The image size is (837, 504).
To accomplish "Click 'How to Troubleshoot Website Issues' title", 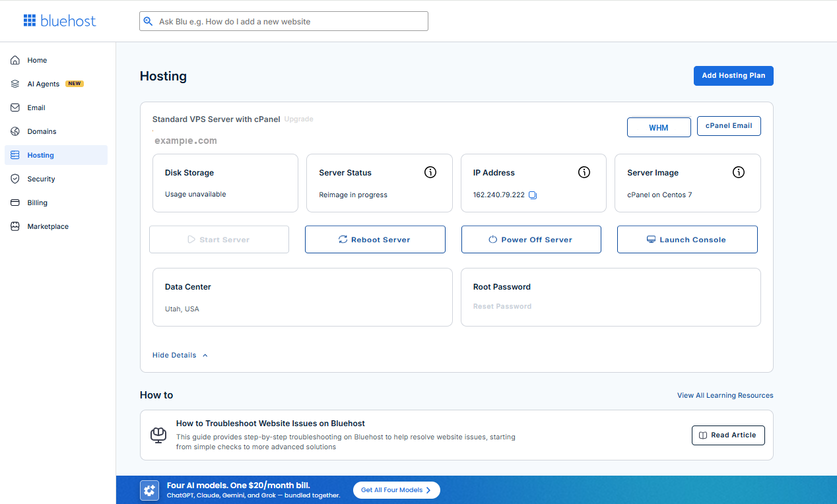I will tap(271, 424).
